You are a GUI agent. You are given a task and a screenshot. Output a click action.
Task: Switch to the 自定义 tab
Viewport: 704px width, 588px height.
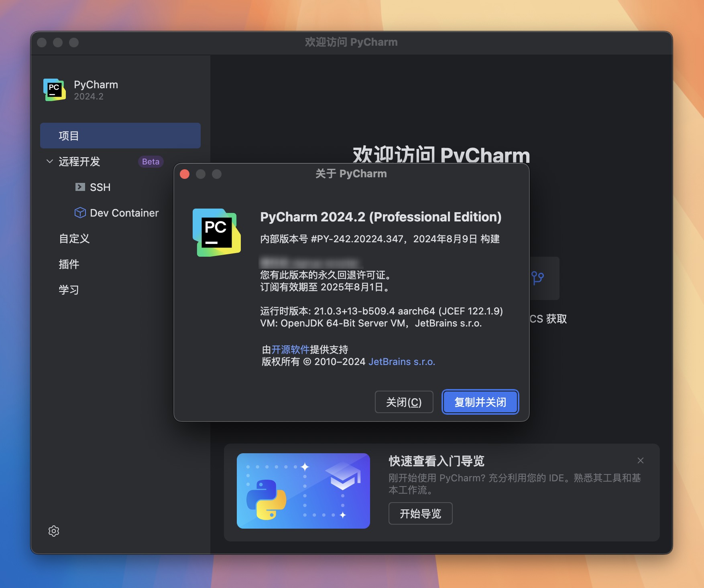(x=74, y=239)
